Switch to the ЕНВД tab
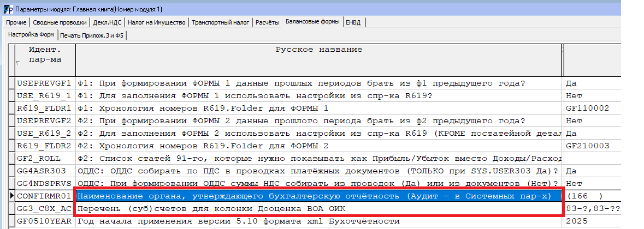 pyautogui.click(x=355, y=22)
